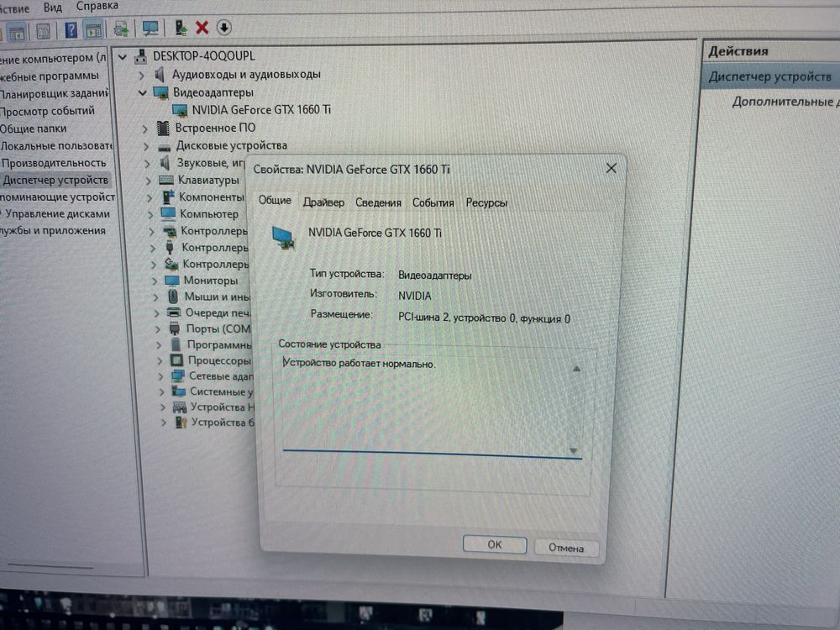Screen dimensions: 840x630
Task: Select the Общие tab
Action: (x=275, y=201)
